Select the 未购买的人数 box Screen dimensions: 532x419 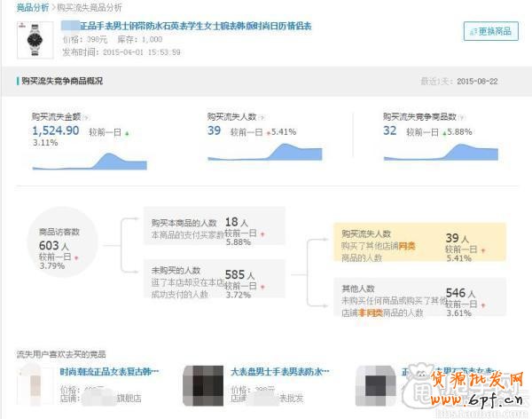[x=214, y=281]
